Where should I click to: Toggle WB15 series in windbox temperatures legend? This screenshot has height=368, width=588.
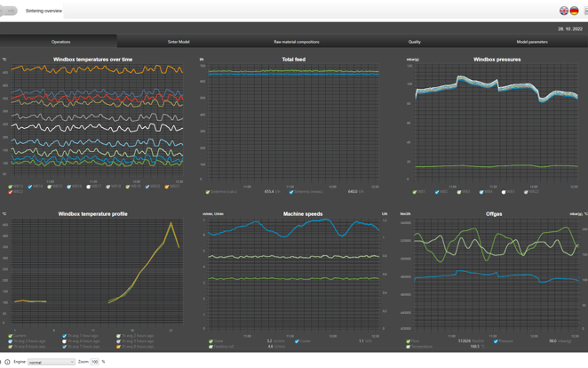coord(50,187)
